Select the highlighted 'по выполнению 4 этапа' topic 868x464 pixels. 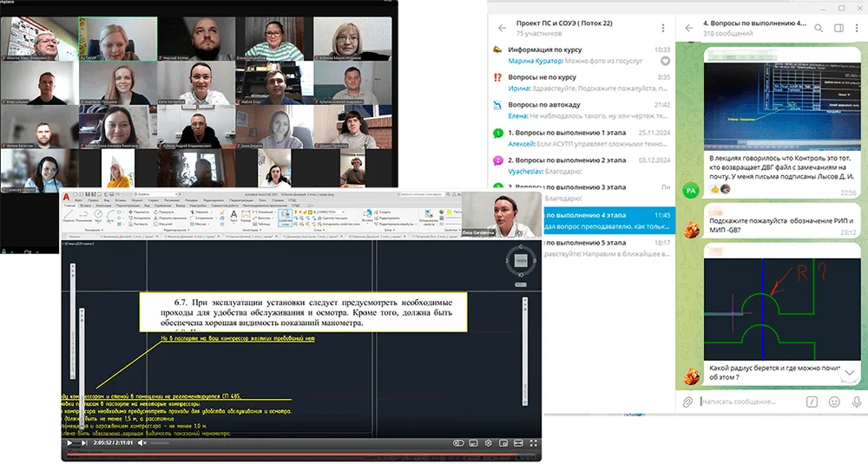click(x=609, y=220)
